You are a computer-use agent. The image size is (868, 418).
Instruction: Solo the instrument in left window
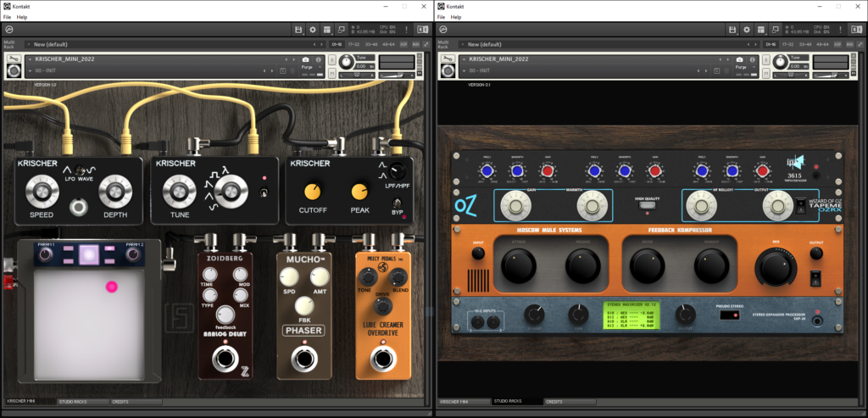332,60
